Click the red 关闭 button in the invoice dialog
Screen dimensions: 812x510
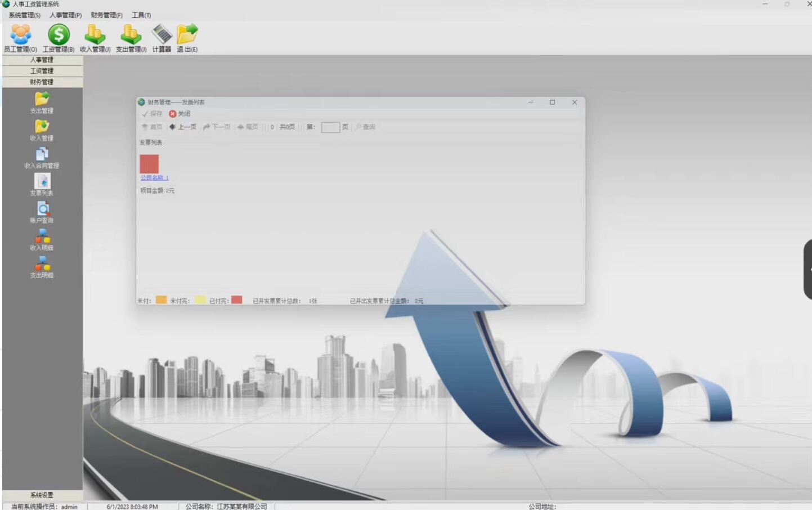(x=180, y=114)
